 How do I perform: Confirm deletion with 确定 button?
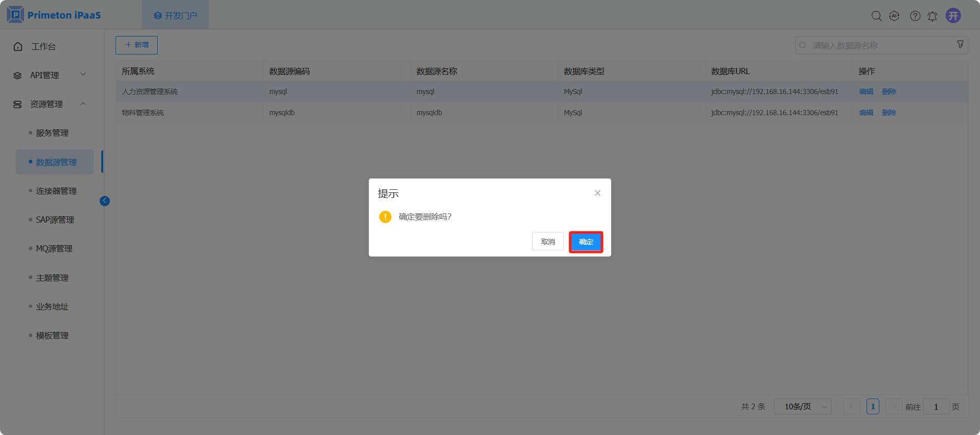click(x=586, y=242)
